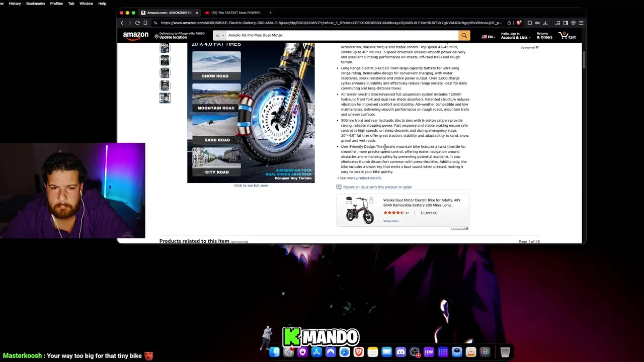Click the browser back arrow
The width and height of the screenshot is (644, 362).
pos(122,23)
